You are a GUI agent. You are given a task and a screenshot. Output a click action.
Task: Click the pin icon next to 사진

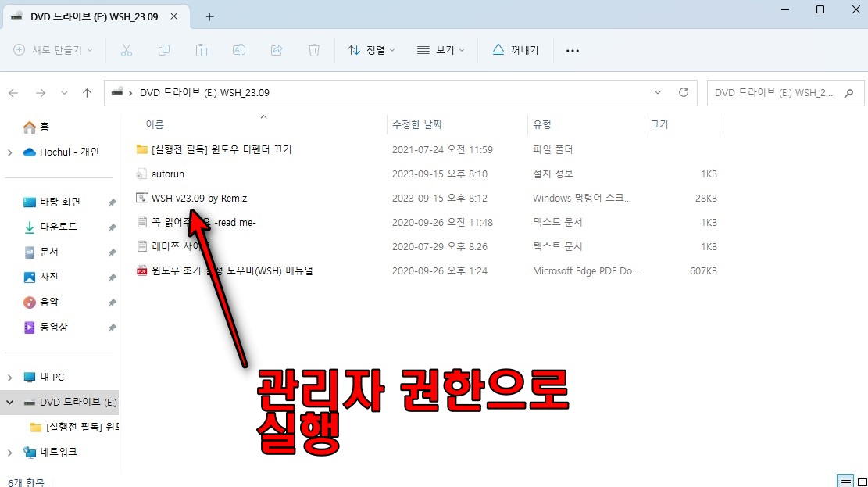click(x=112, y=278)
